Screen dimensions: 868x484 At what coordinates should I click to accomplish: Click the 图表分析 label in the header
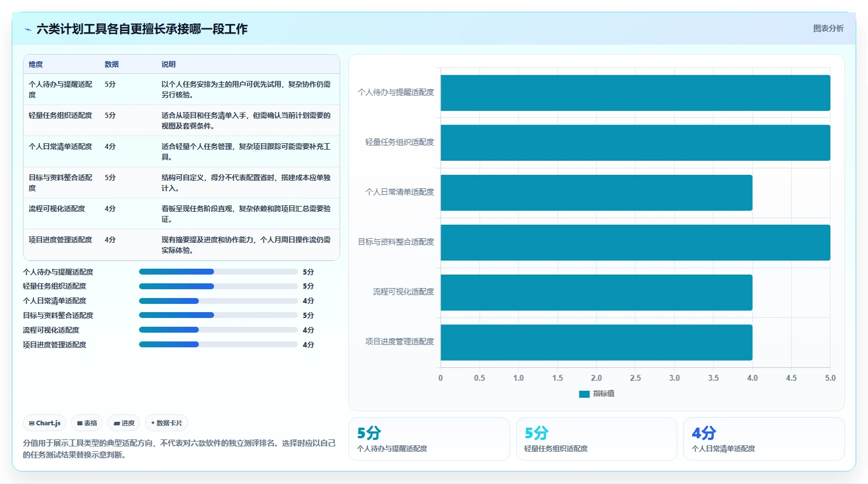click(x=828, y=28)
